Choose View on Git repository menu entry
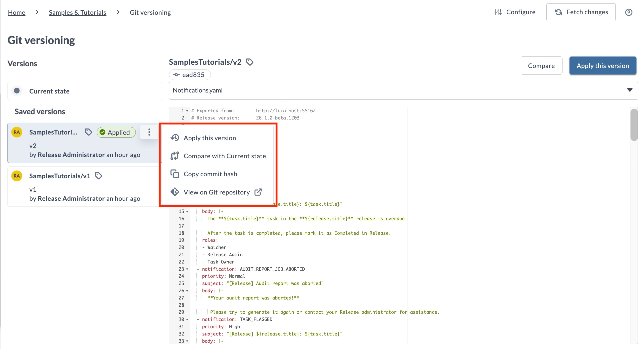Image resolution: width=644 pixels, height=349 pixels. click(217, 192)
